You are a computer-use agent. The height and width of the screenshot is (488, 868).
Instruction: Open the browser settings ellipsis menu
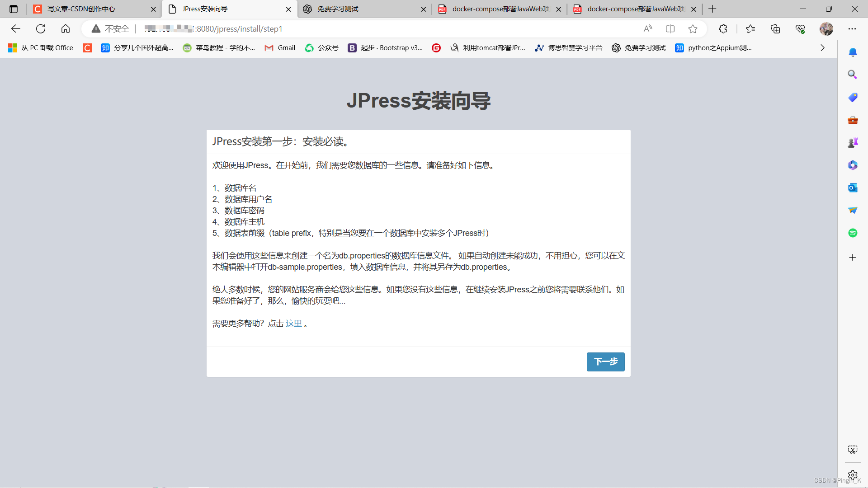tap(852, 29)
